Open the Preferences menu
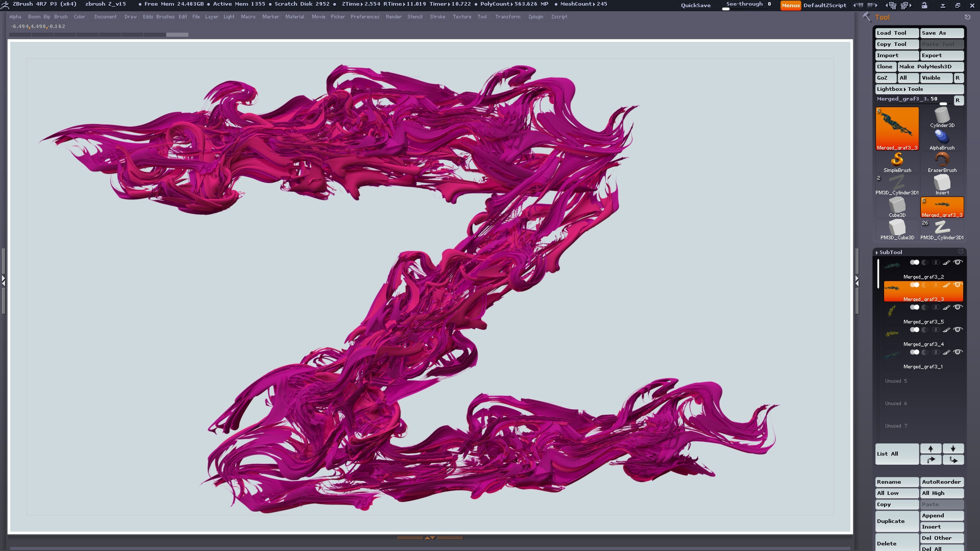Screen dimensions: 980x551 [x=364, y=17]
